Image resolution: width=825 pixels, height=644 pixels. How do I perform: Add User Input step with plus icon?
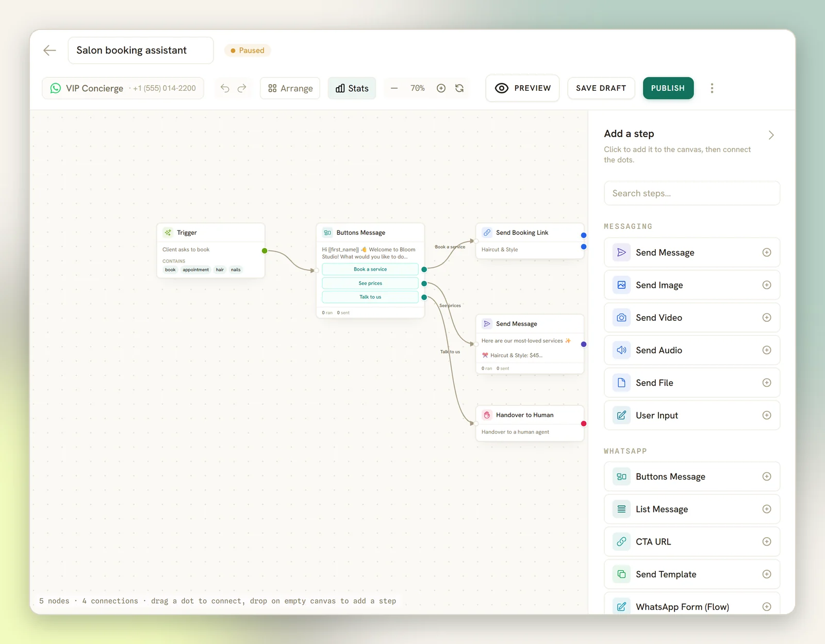pyautogui.click(x=767, y=415)
